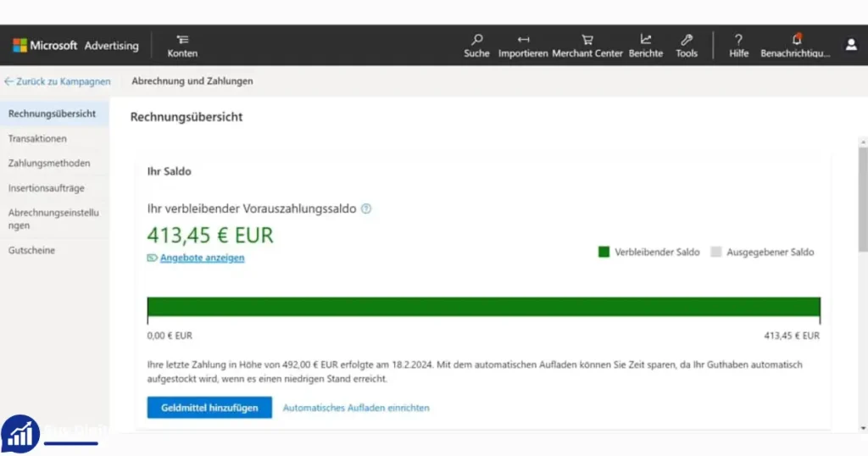
Task: Click Angebote anzeigen link
Action: click(202, 258)
